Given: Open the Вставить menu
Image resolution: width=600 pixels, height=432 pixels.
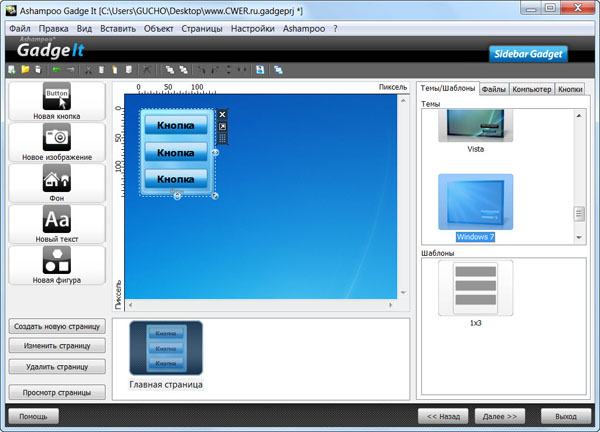Looking at the screenshot, I should point(118,29).
